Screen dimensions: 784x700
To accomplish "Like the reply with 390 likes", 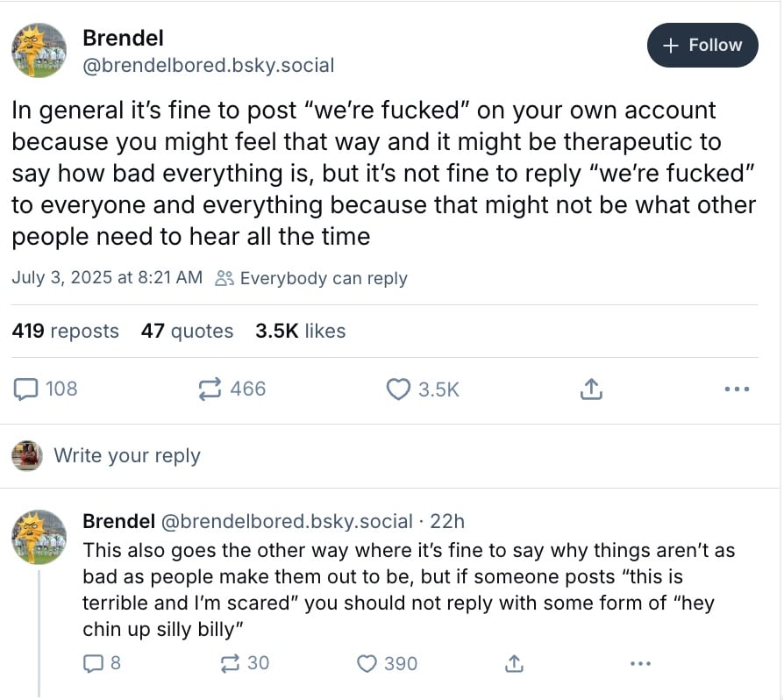I will (x=367, y=663).
